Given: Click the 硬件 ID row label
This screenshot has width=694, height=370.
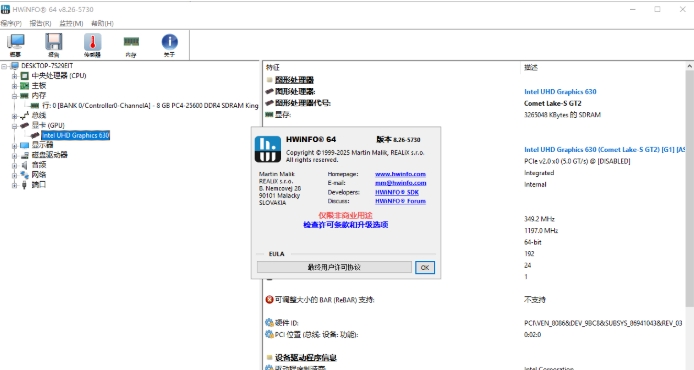Looking at the screenshot, I should point(286,323).
